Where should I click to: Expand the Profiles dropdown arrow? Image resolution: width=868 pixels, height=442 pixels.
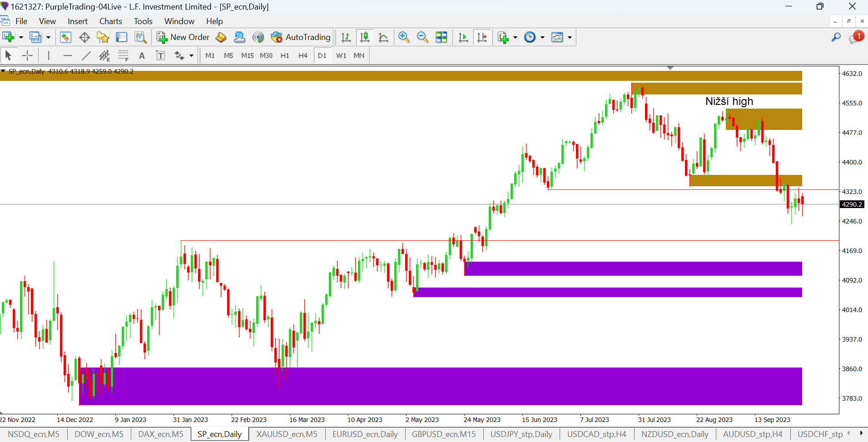(x=48, y=37)
